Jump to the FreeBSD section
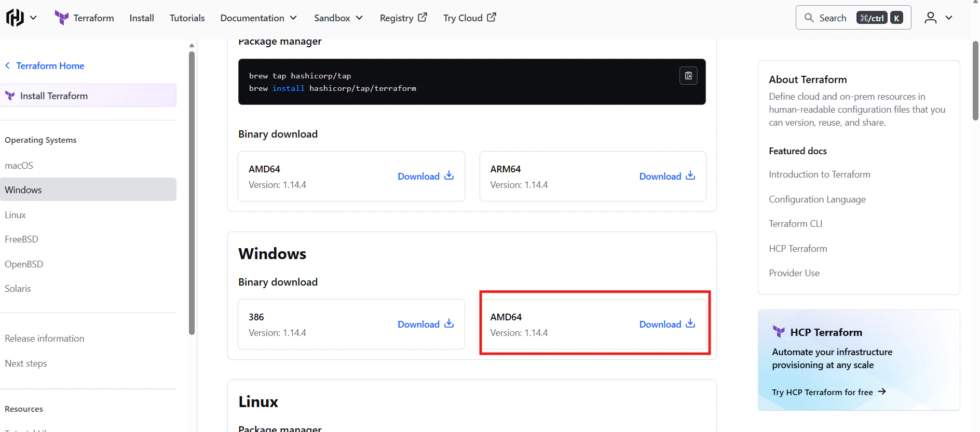This screenshot has width=980, height=432. 21,239
